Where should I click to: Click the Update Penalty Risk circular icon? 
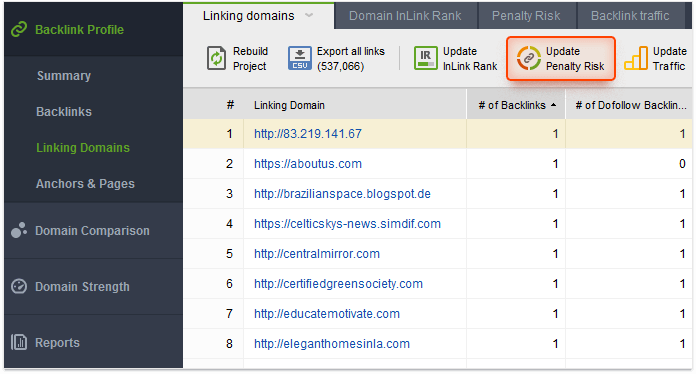coord(528,59)
